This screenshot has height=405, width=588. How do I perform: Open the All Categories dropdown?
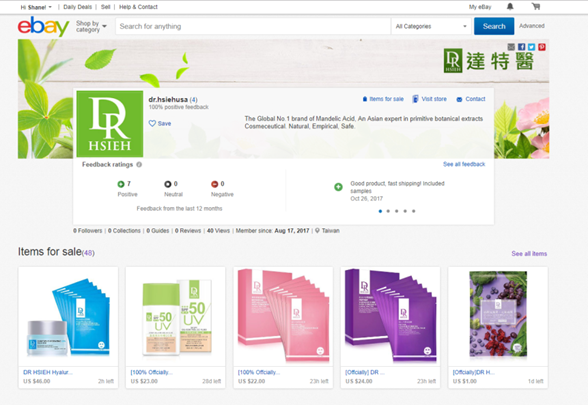[x=431, y=26]
